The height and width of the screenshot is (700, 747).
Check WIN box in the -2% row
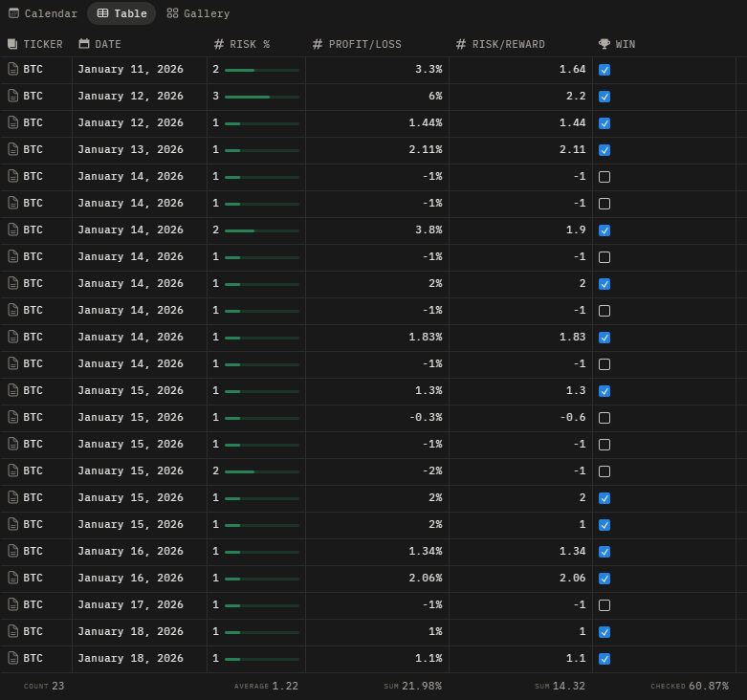(x=604, y=471)
